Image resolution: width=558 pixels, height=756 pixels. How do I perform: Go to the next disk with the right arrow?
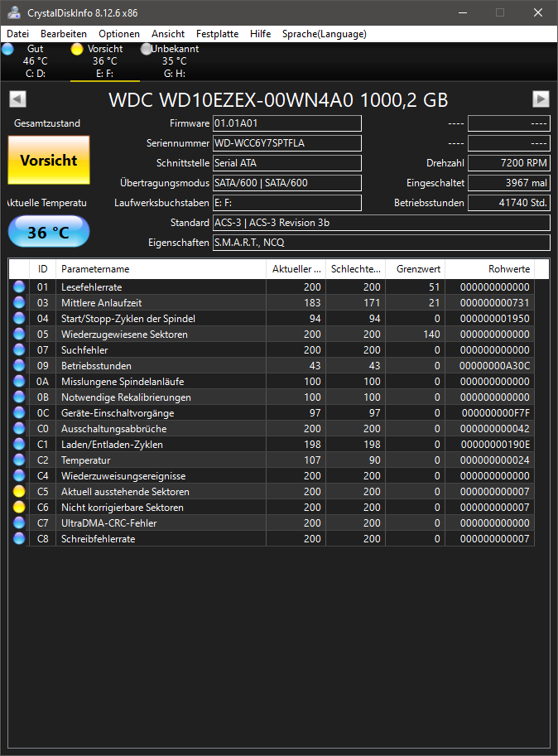(x=541, y=99)
